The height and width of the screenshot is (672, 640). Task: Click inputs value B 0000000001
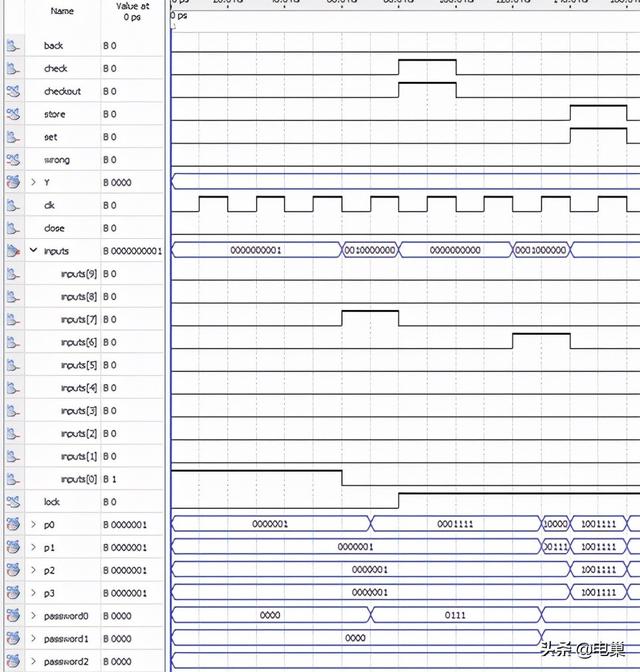click(132, 251)
